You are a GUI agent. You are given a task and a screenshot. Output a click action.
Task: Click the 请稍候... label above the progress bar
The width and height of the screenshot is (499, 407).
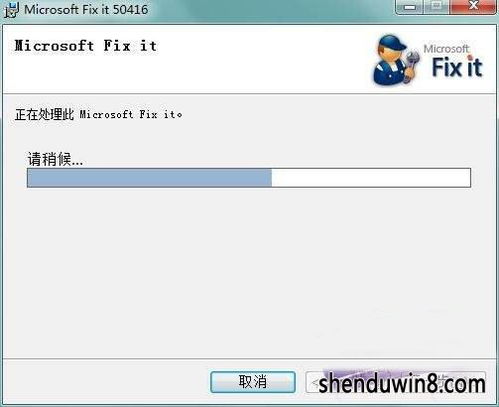[55, 159]
